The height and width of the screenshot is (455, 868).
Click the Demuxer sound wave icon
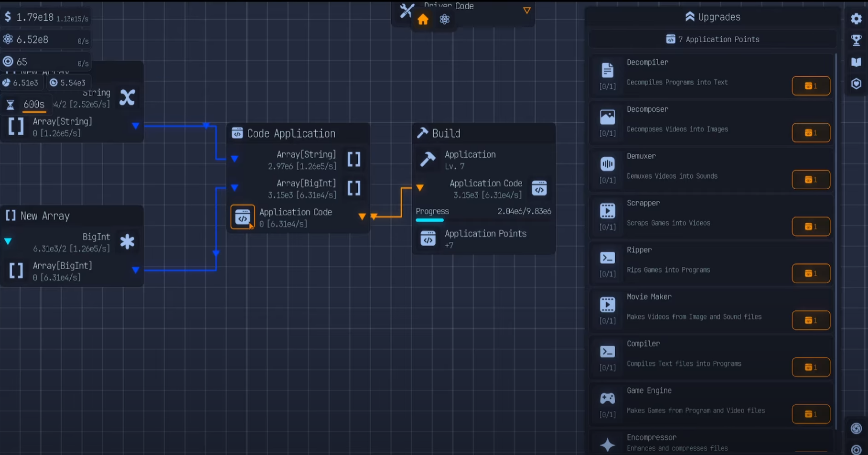(607, 164)
